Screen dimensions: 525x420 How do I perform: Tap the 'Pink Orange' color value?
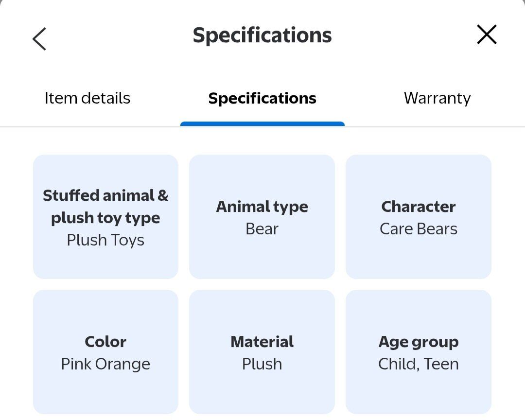point(105,364)
